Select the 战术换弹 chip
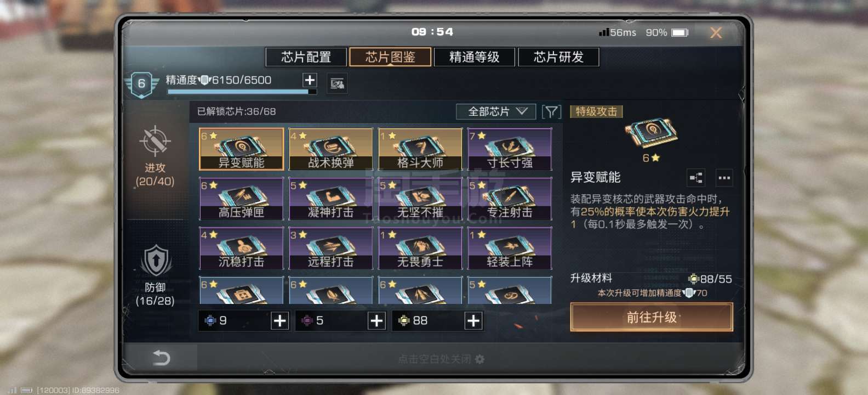This screenshot has height=395, width=868. (x=330, y=149)
